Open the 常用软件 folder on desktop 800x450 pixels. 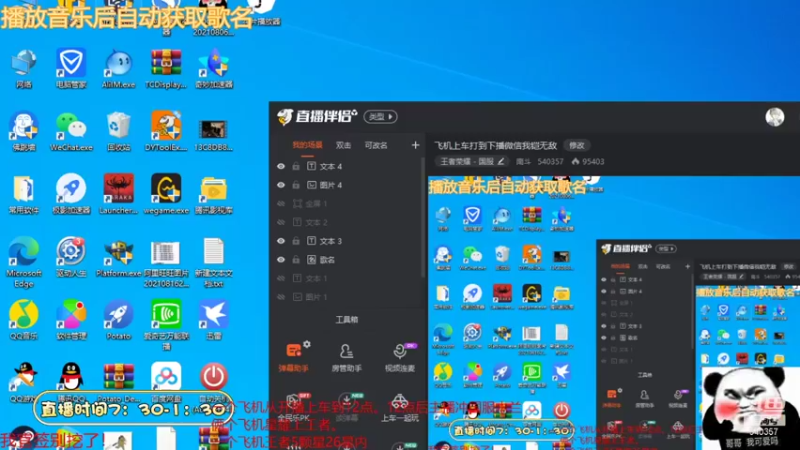point(23,194)
